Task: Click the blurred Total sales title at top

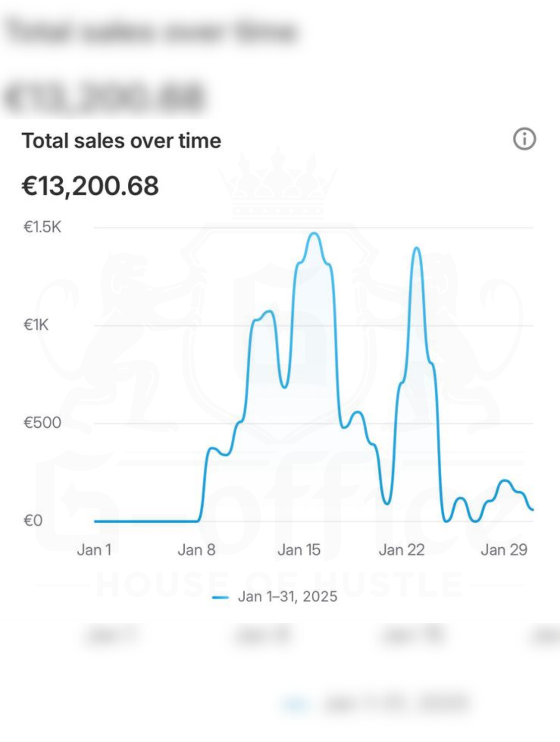Action: coord(152,32)
